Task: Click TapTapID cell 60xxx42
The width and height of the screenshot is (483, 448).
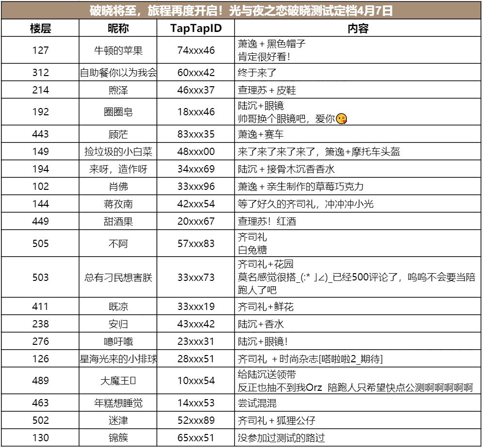Action: pos(196,72)
